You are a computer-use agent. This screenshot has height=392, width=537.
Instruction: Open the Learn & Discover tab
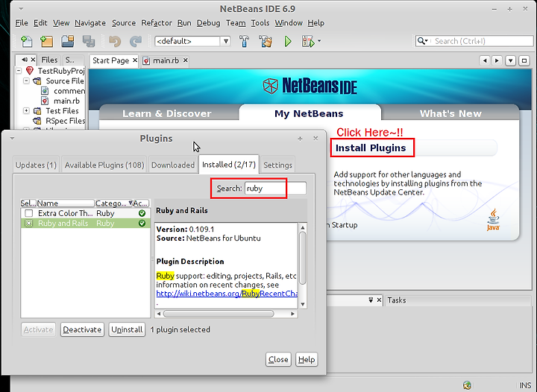(167, 113)
